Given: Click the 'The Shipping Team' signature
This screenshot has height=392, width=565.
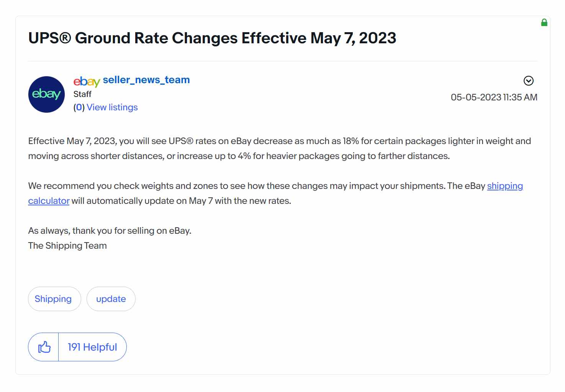Looking at the screenshot, I should (67, 246).
